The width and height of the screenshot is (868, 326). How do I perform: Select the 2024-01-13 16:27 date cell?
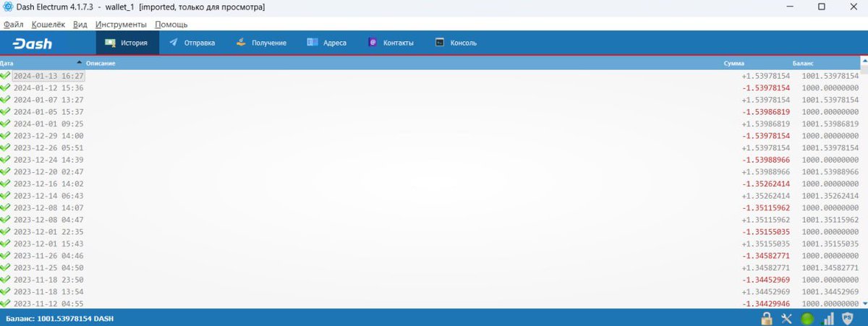48,76
